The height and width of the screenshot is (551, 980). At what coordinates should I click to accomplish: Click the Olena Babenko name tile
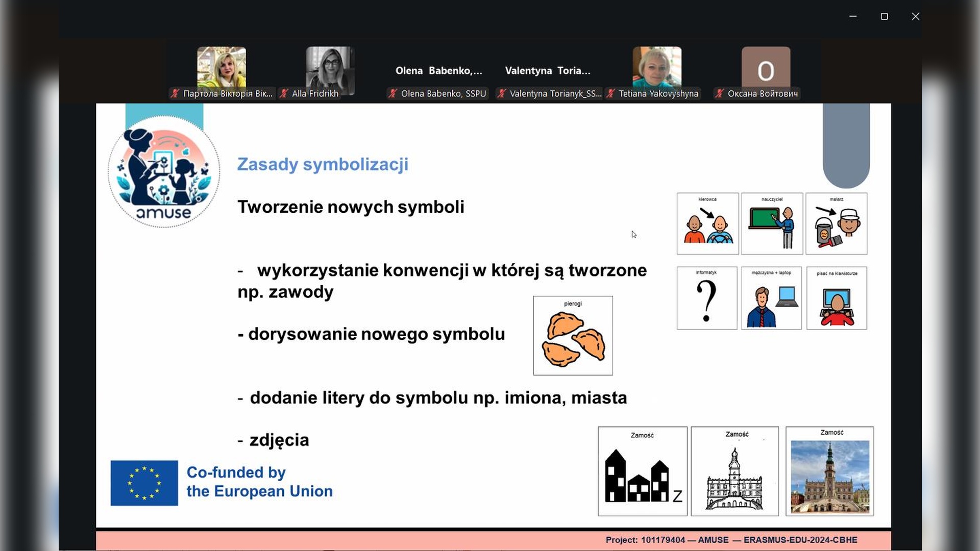pyautogui.click(x=438, y=70)
